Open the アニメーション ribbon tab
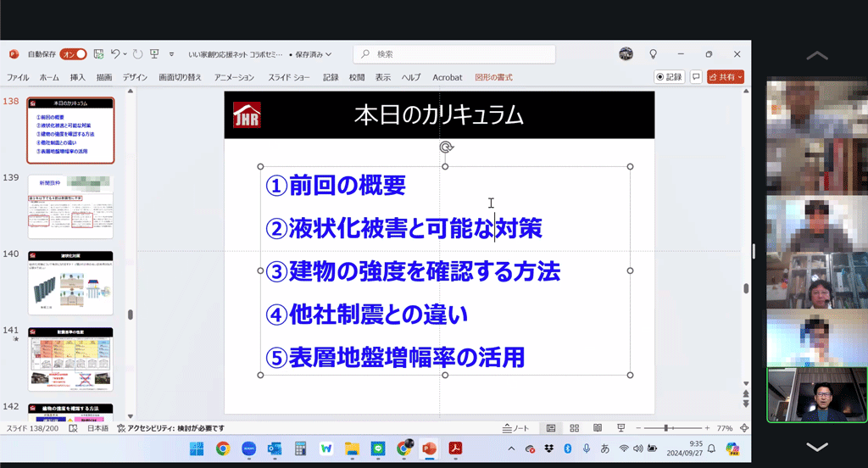This screenshot has height=468, width=868. 234,77
